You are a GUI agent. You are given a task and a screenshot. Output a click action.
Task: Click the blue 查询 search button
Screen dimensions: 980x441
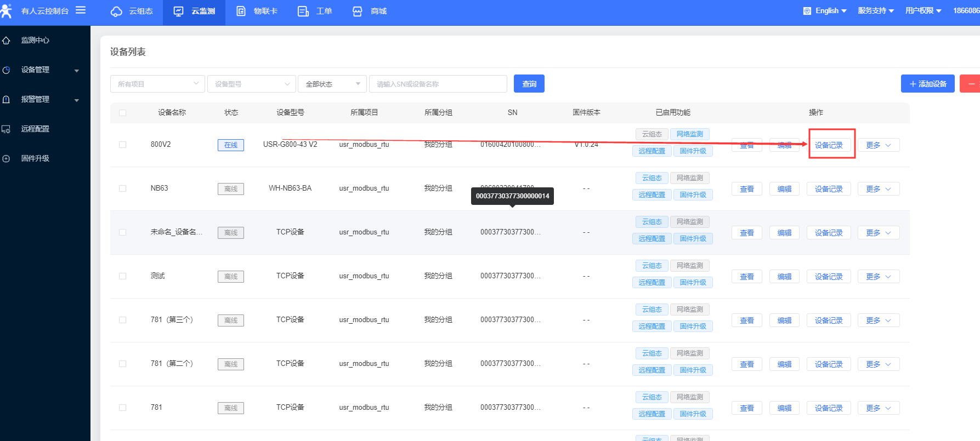(x=529, y=84)
